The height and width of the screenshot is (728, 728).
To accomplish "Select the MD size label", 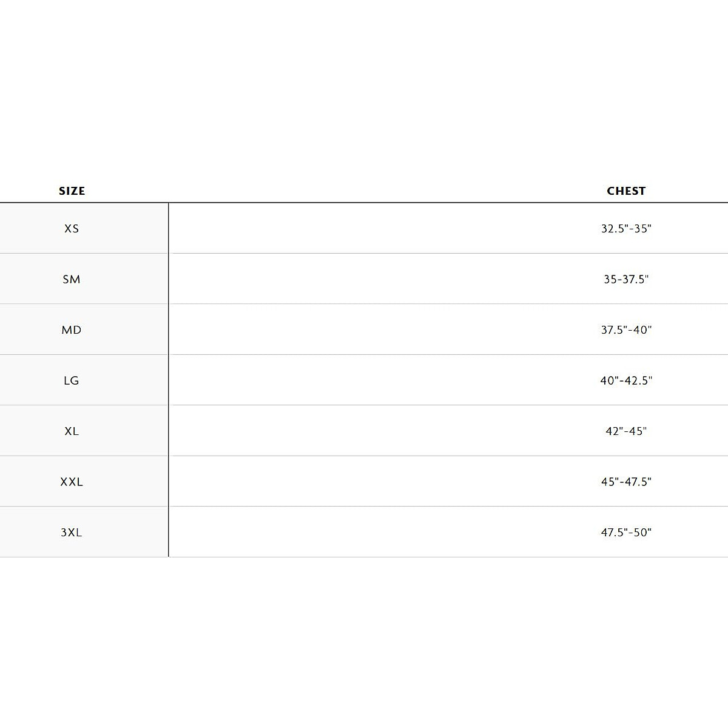I will point(72,330).
